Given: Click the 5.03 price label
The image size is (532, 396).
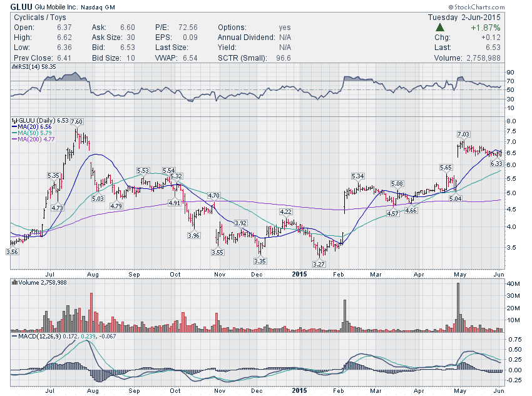Looking at the screenshot, I should click(98, 199).
